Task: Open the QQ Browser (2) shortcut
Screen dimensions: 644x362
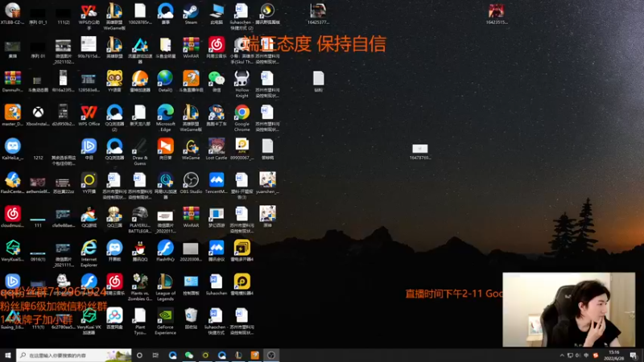Action: (114, 117)
